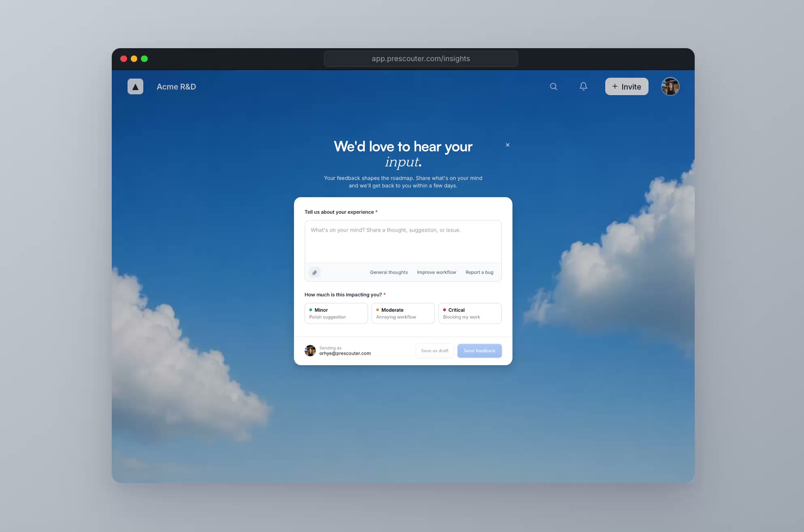Screen dimensions: 804x532
Task: Click the browser address bar
Action: [x=421, y=59]
